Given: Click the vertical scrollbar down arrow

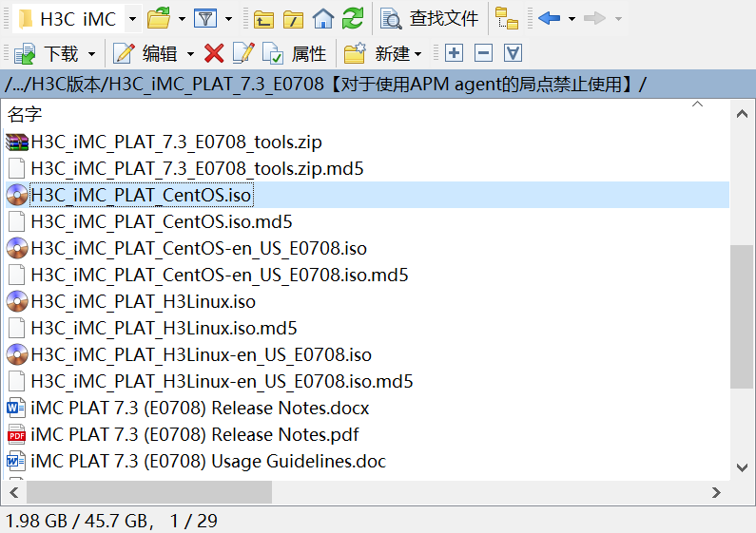Looking at the screenshot, I should click(742, 467).
